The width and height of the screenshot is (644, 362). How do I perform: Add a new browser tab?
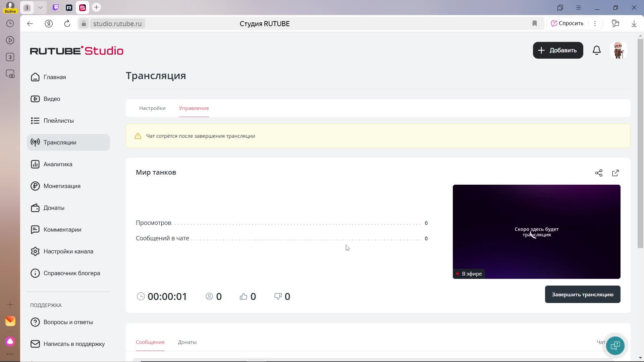point(96,7)
